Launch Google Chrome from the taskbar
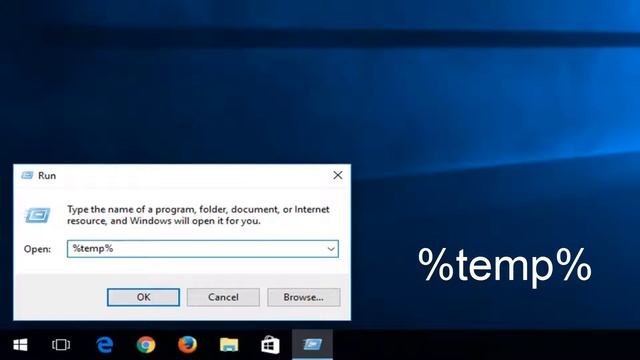Viewport: 640px width, 360px height. coord(146,345)
